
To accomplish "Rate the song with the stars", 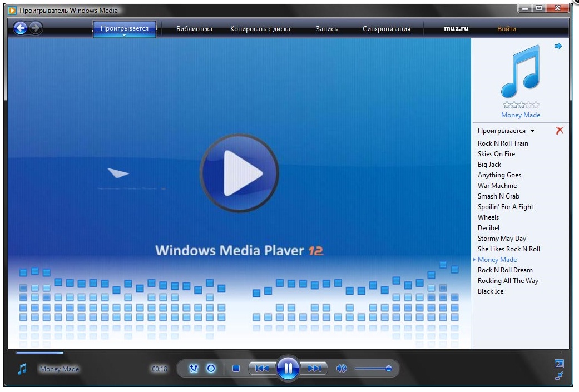I will point(521,105).
